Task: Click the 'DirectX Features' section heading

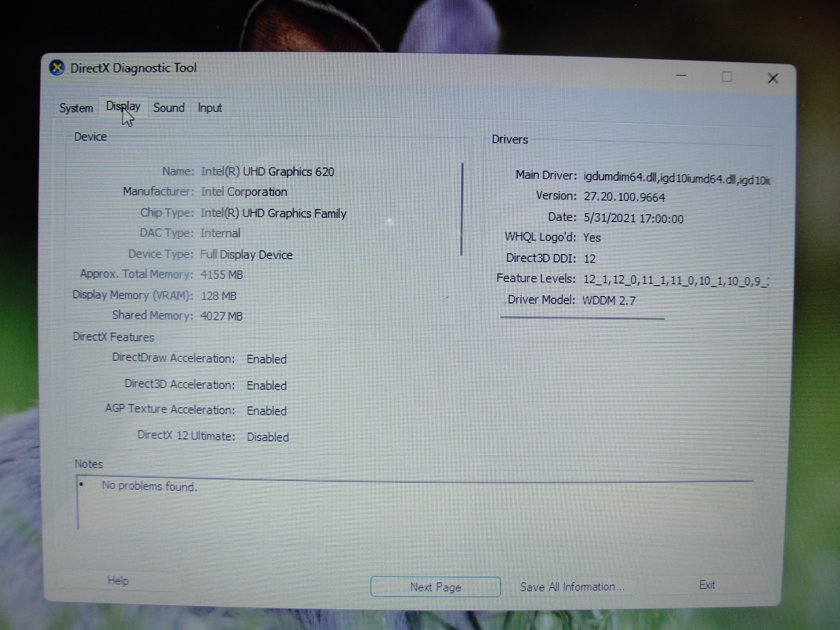Action: point(113,337)
